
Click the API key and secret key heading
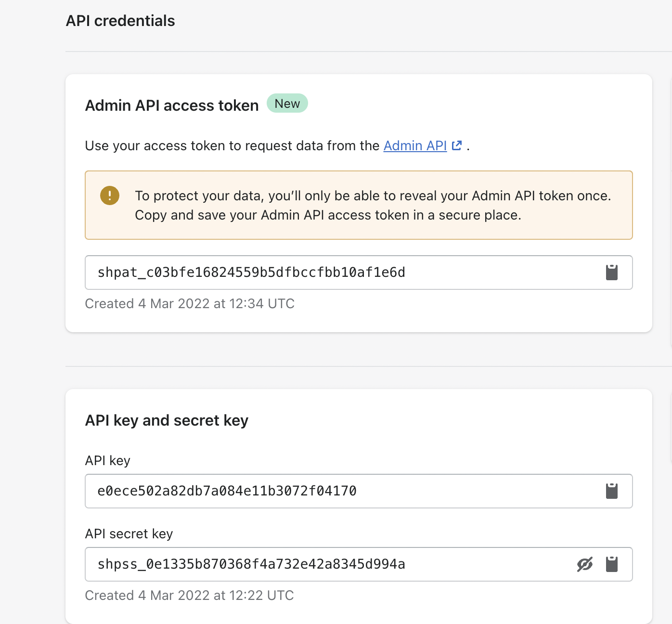(167, 420)
